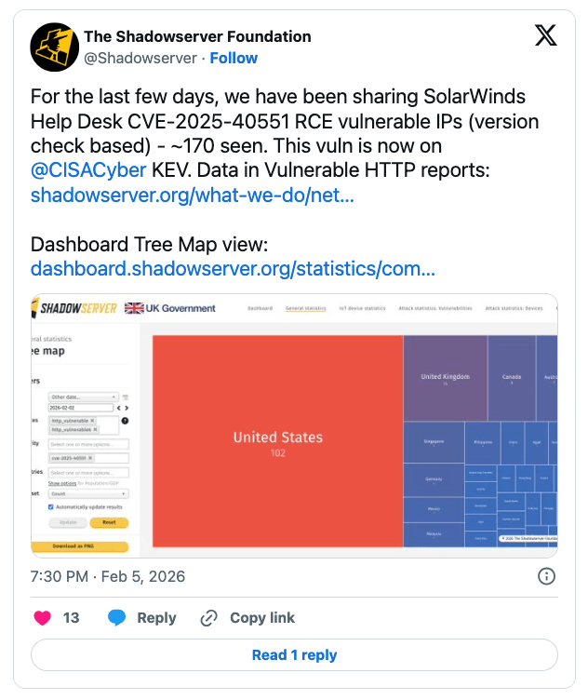Click the Copy link chain icon
The image size is (588, 700).
(x=209, y=617)
